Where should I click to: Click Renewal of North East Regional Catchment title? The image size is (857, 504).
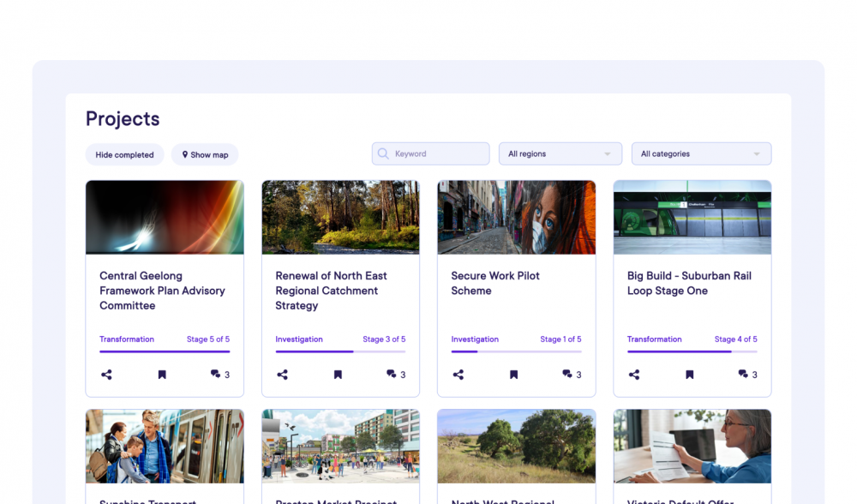[331, 291]
